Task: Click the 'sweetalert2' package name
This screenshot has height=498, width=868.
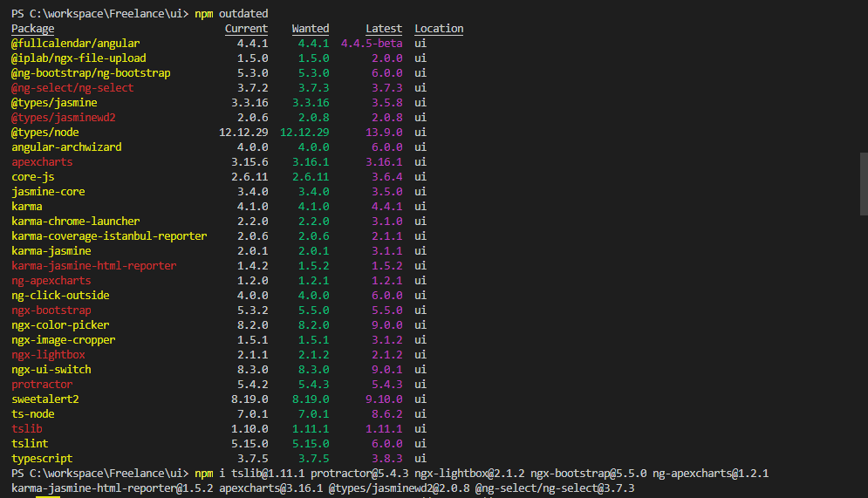Action: pyautogui.click(x=44, y=399)
